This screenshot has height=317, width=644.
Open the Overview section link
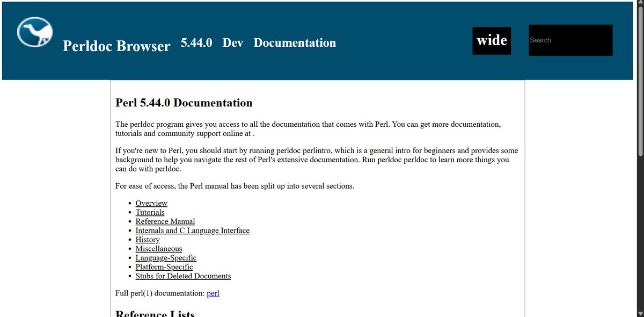(151, 203)
